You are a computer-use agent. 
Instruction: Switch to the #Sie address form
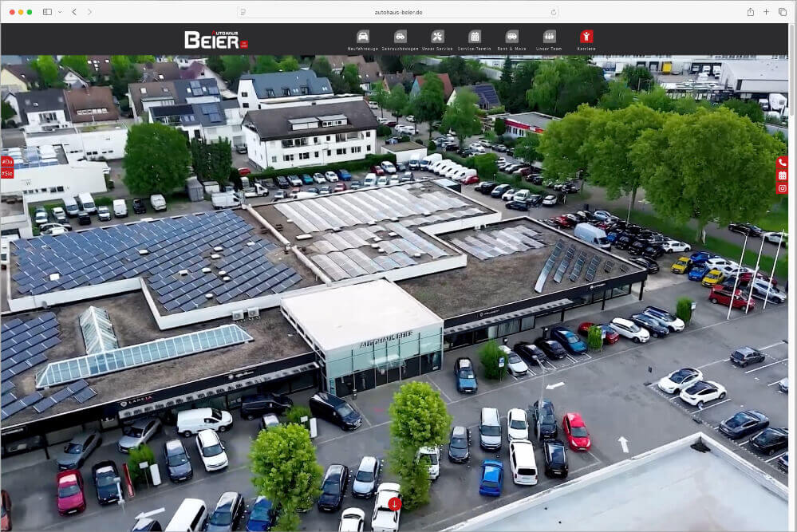click(x=8, y=172)
